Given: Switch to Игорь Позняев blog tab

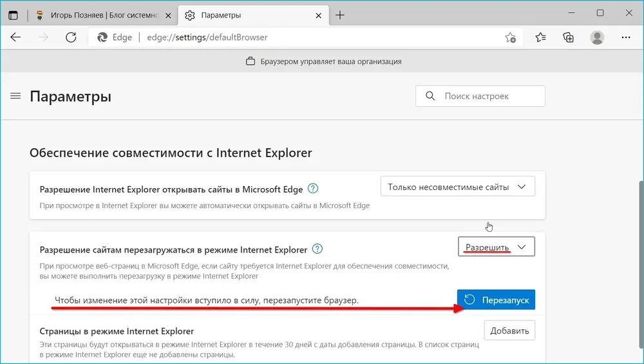Looking at the screenshot, I should [x=102, y=15].
